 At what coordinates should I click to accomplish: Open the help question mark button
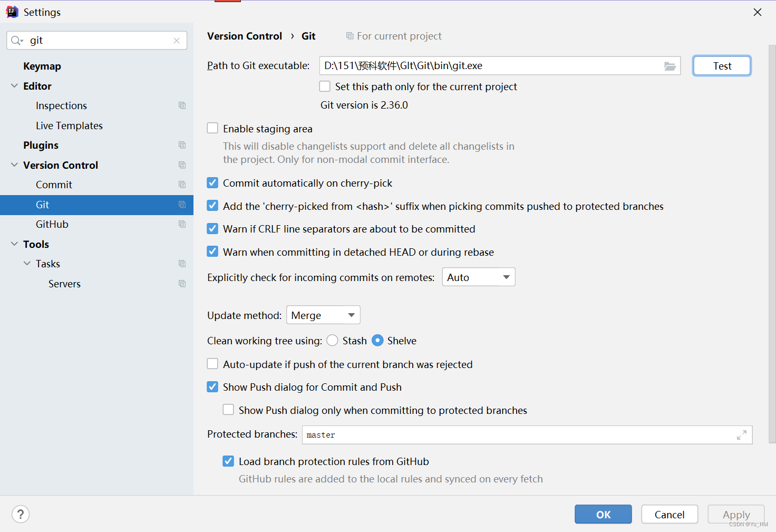click(21, 514)
